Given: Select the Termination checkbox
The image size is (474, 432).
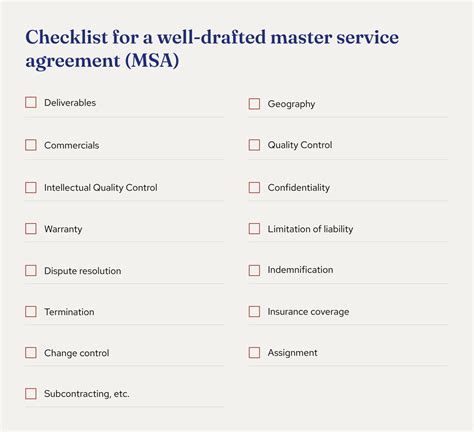Looking at the screenshot, I should click(31, 312).
